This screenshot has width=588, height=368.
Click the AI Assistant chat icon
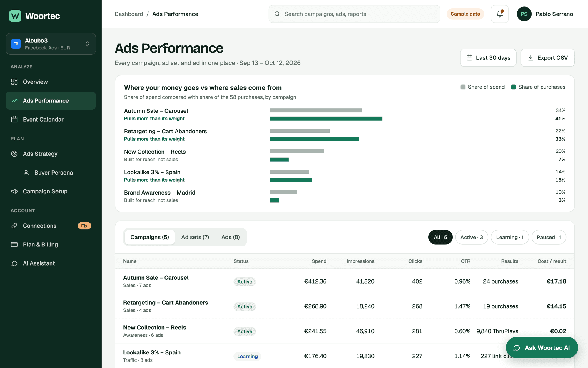point(14,263)
